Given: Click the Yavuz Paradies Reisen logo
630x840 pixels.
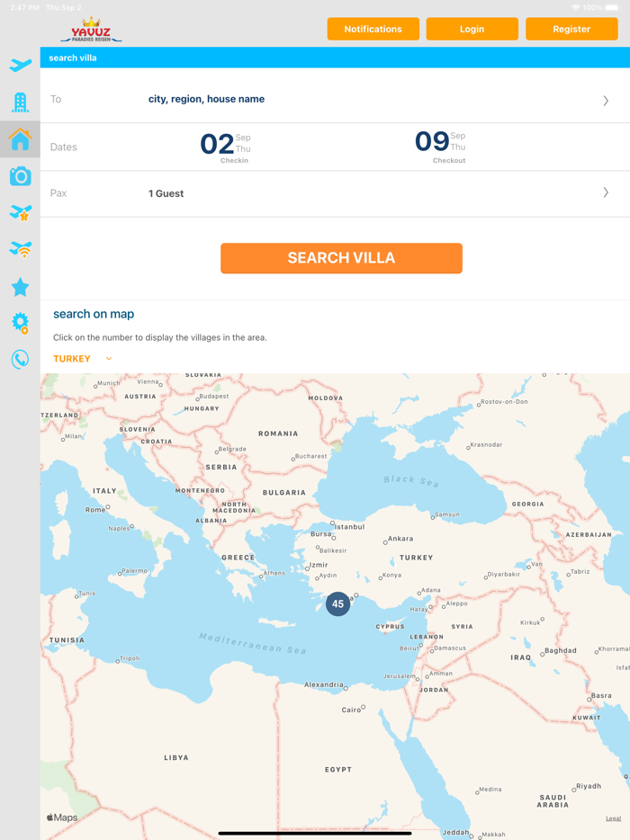Looking at the screenshot, I should click(91, 30).
